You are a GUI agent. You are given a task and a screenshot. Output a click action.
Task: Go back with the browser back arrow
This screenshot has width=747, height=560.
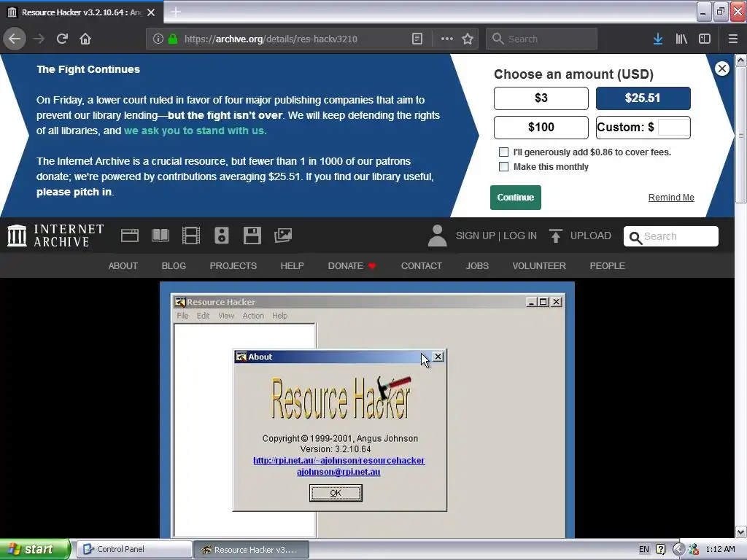click(15, 39)
